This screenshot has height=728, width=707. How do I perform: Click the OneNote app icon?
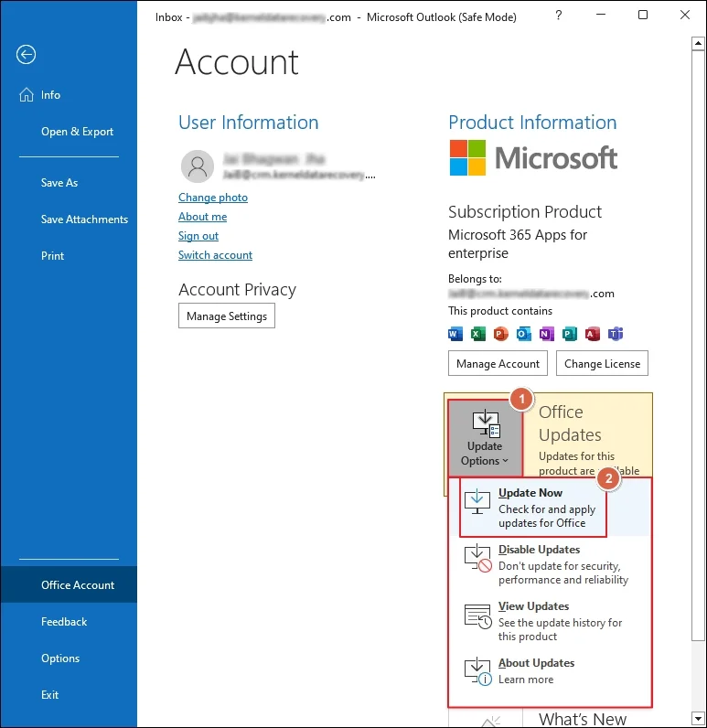point(546,334)
